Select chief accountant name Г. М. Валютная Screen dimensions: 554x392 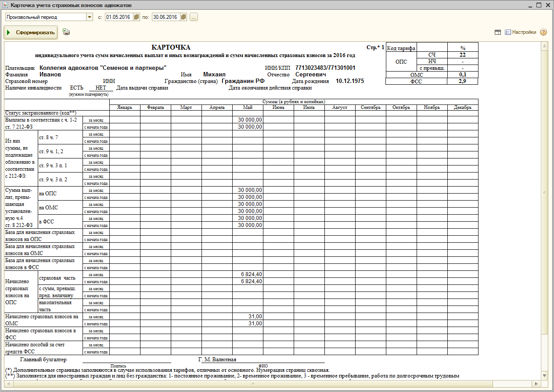217,360
